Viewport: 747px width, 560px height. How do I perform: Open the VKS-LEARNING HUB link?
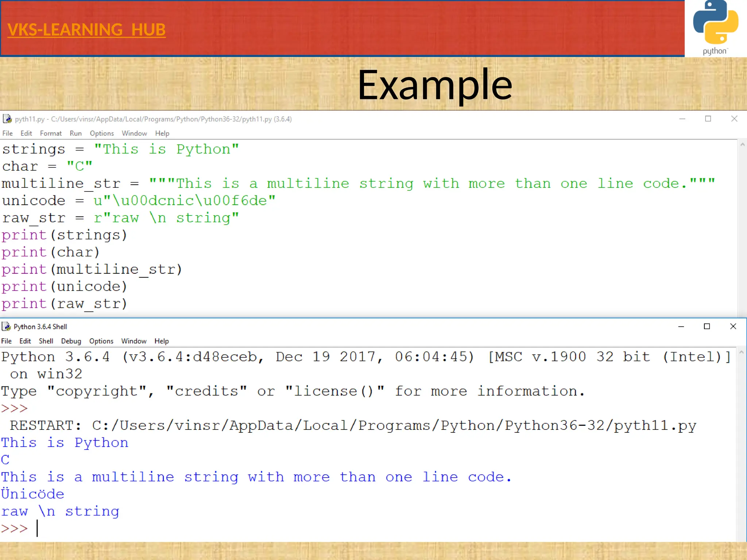[x=86, y=30]
